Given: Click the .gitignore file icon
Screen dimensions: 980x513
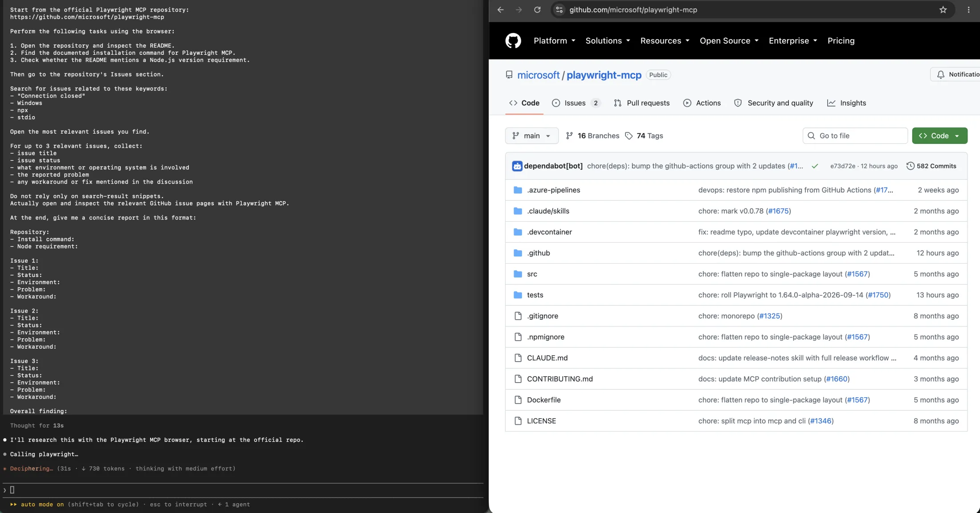Looking at the screenshot, I should pyautogui.click(x=518, y=316).
